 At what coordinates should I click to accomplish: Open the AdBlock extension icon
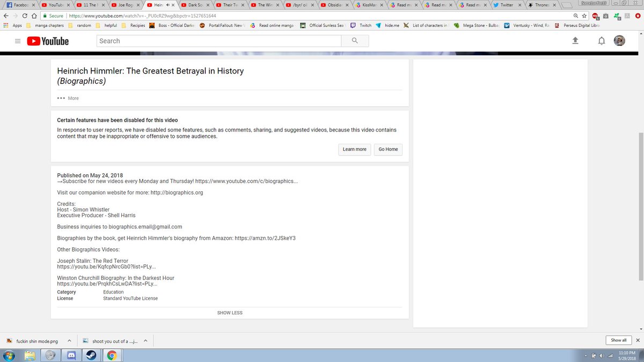(595, 16)
